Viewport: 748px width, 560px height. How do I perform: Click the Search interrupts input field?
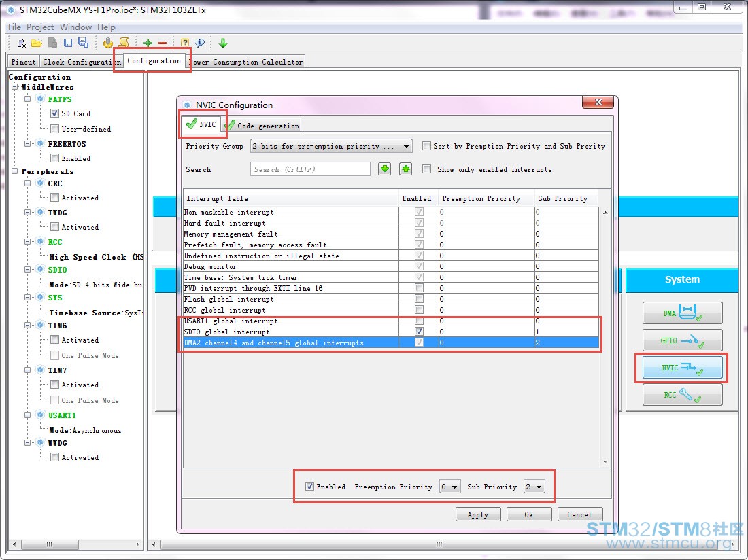(x=310, y=169)
